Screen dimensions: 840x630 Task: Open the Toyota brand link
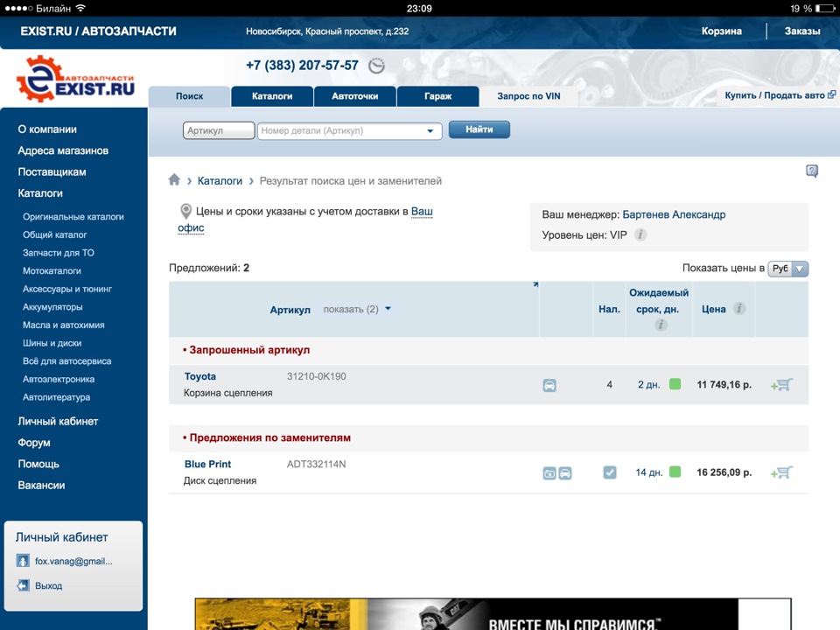199,376
